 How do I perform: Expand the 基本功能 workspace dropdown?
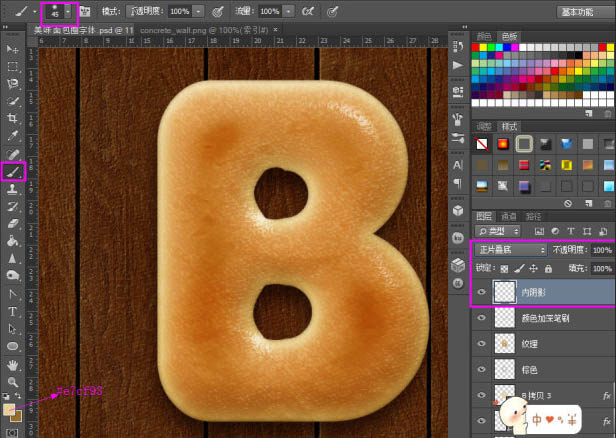578,11
